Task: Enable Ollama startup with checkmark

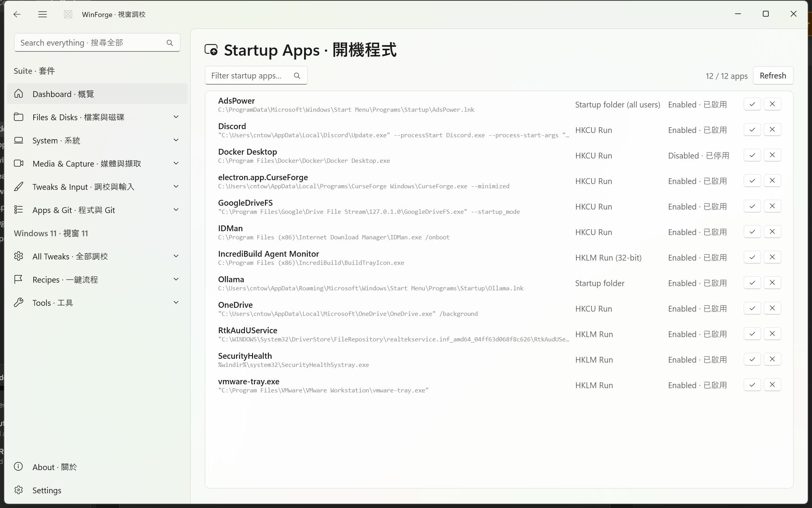Action: coord(752,283)
